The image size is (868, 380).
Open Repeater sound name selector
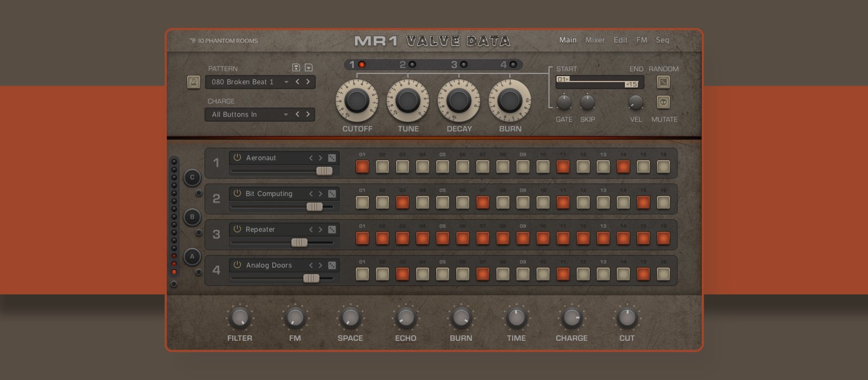(x=260, y=230)
